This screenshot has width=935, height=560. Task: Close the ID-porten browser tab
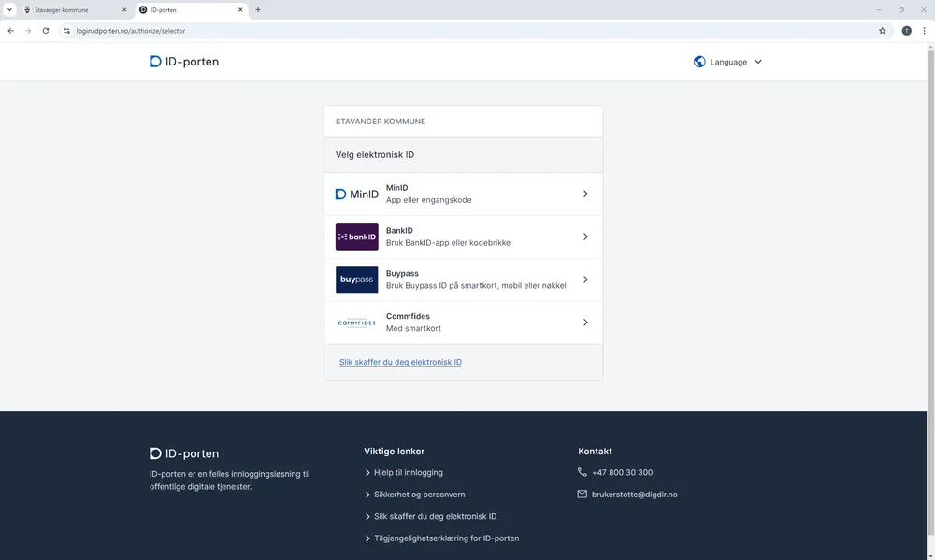pos(241,9)
